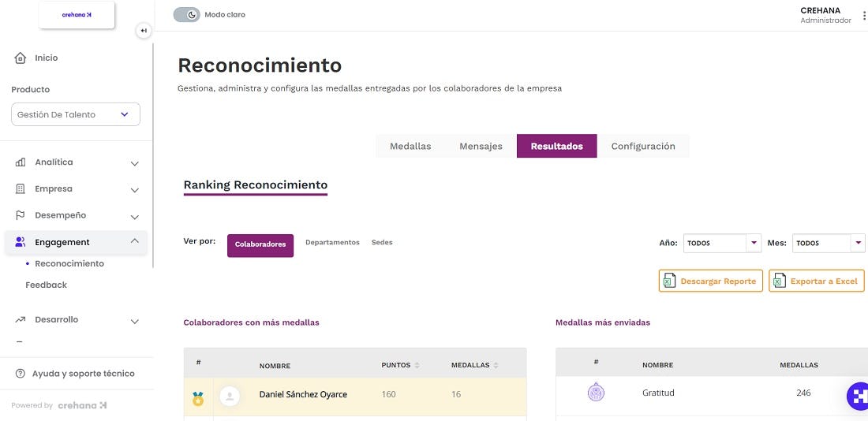Expand the Desarrollo menu chevron
Viewport: 868px width, 421px height.
point(134,322)
